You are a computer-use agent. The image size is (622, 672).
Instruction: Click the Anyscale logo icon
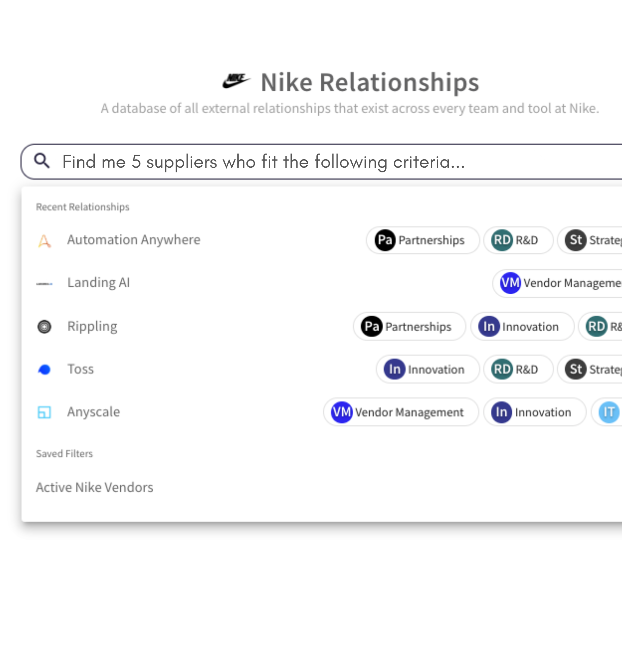(44, 412)
